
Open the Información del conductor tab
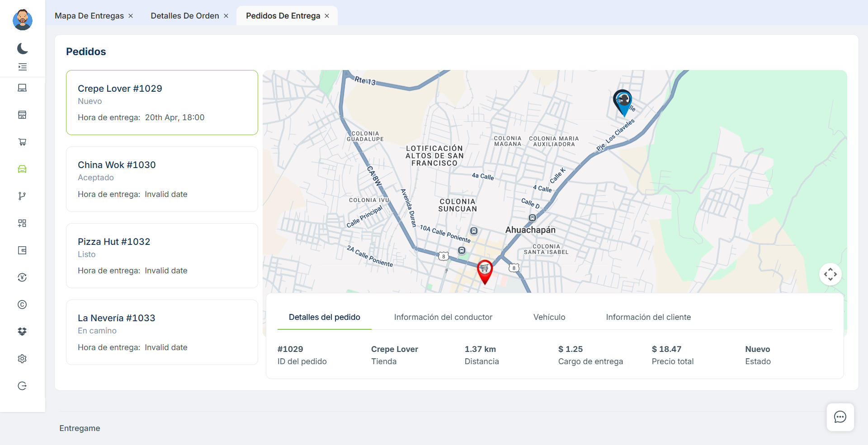tap(443, 317)
